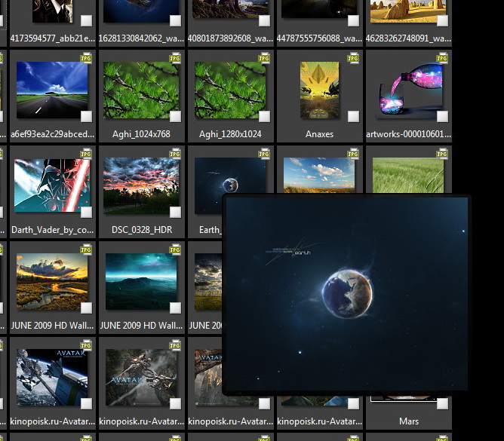Click the DSC_0328_HDR file name

coord(142,230)
